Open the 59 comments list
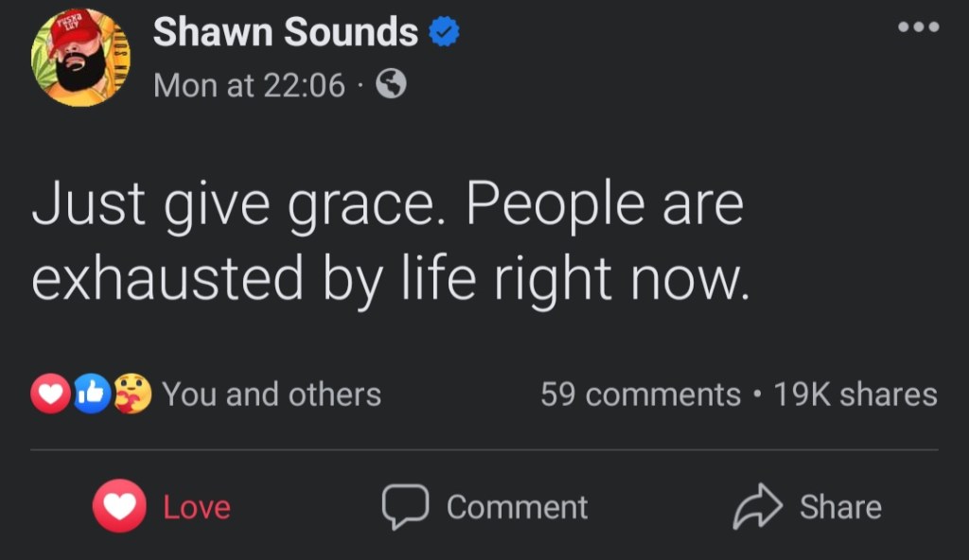Viewport: 969px width, 560px height. click(640, 394)
